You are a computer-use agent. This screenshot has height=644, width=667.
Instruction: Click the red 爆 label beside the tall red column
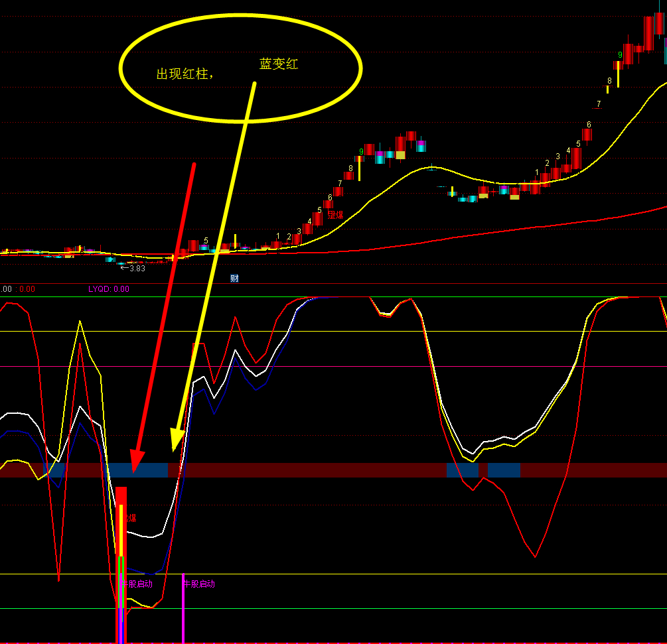pos(131,518)
